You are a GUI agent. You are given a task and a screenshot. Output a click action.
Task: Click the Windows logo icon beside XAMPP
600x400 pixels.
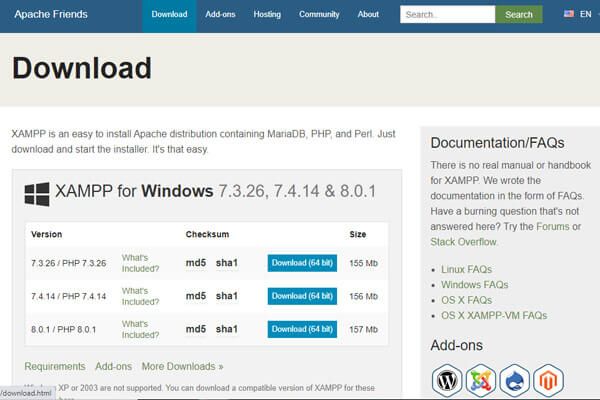click(37, 194)
